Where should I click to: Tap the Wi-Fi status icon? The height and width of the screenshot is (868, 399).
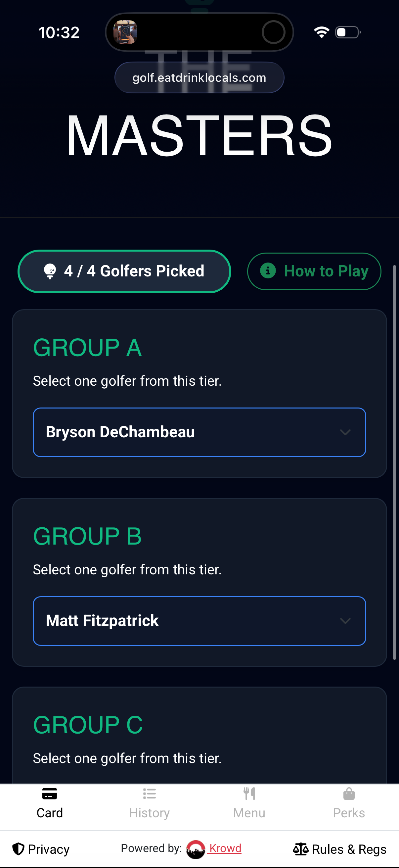[322, 32]
